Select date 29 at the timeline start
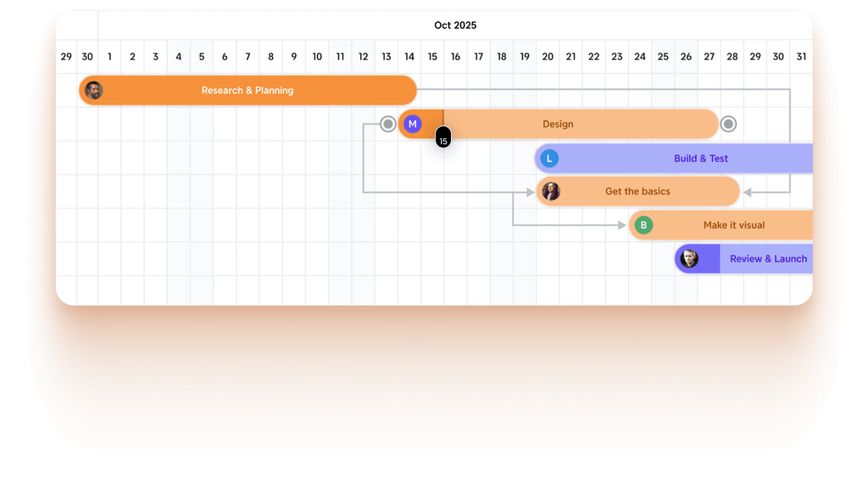The height and width of the screenshot is (498, 868). pyautogui.click(x=66, y=57)
